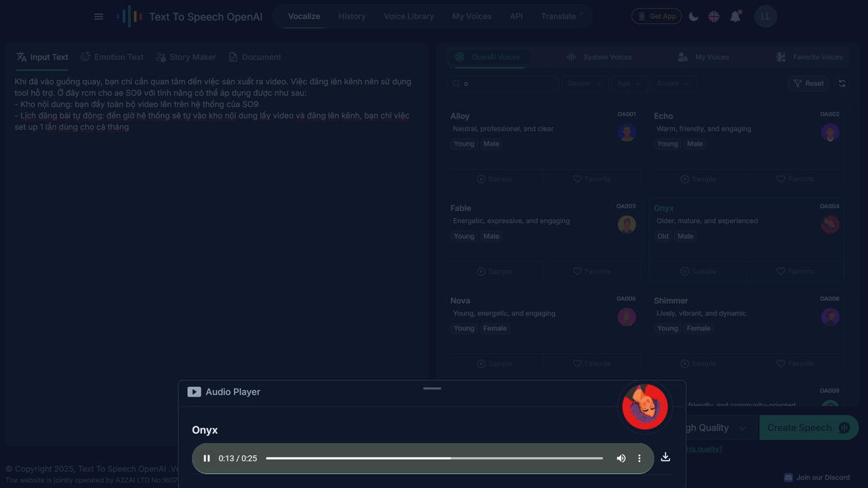This screenshot has height=488, width=868.
Task: Click the Text To Speech OpenAI logo
Action: tap(189, 16)
